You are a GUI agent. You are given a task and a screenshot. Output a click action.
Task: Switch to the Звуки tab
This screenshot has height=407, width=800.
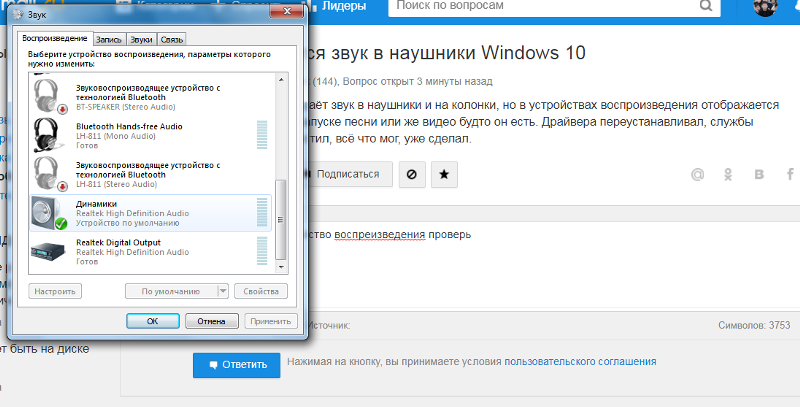[141, 40]
